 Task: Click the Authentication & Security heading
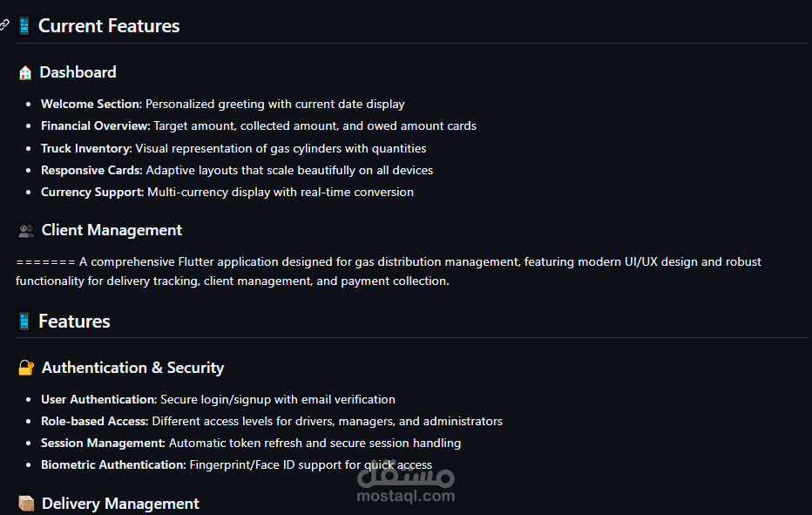[132, 368]
